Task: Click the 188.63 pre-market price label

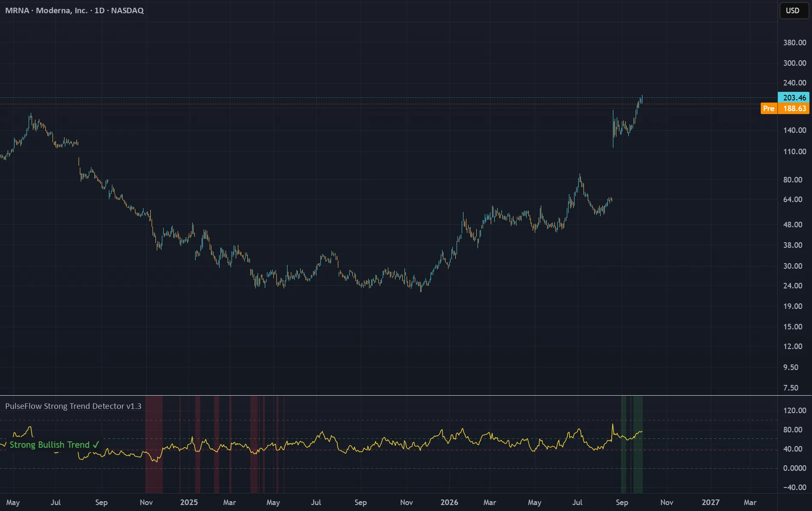Action: pyautogui.click(x=794, y=109)
